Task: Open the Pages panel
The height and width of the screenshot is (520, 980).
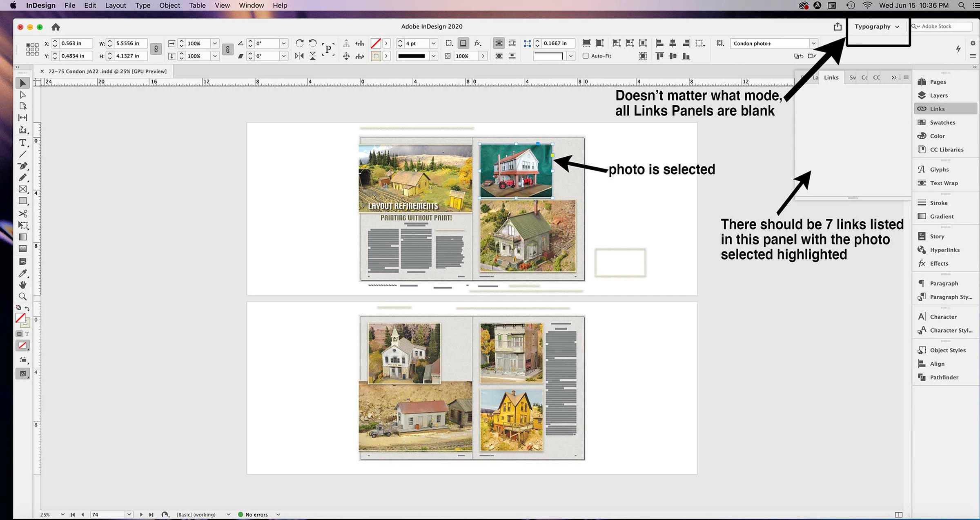Action: pos(938,82)
